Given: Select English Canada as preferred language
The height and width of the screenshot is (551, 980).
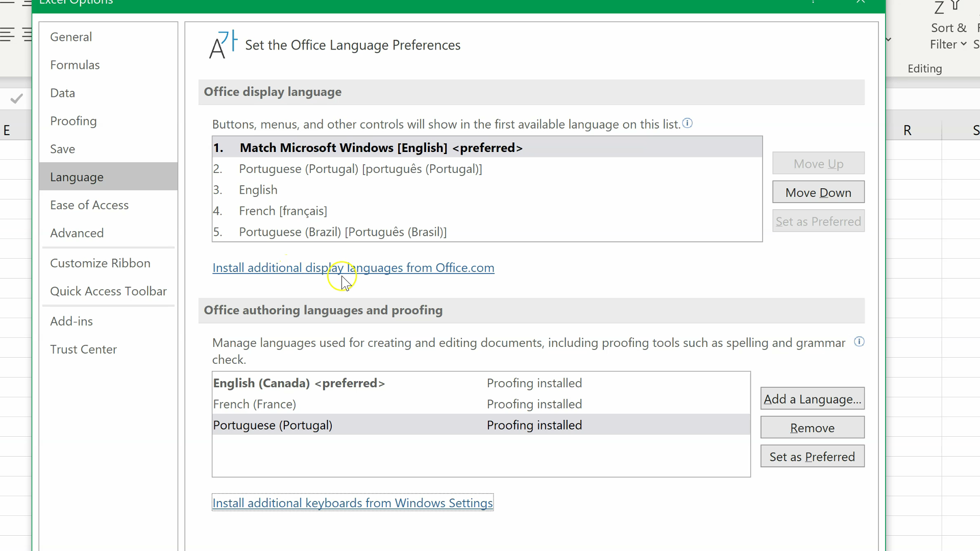Looking at the screenshot, I should tap(298, 383).
